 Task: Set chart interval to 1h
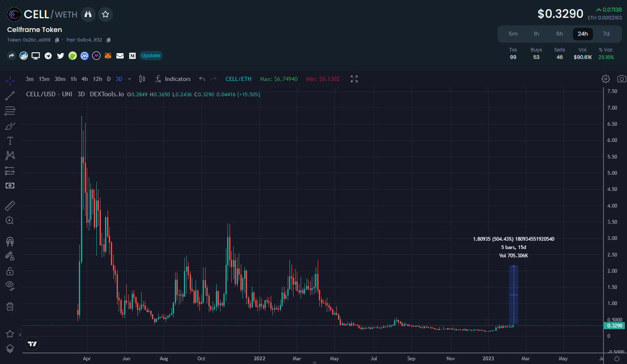(x=74, y=79)
